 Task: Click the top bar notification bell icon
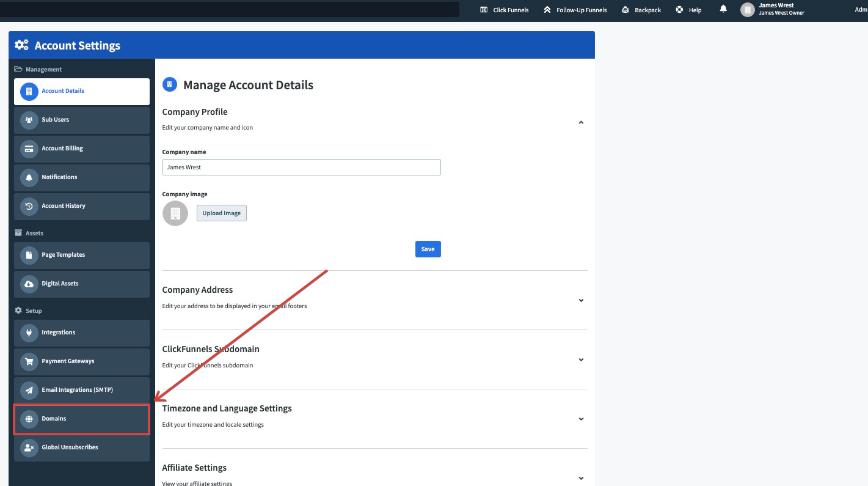tap(723, 9)
